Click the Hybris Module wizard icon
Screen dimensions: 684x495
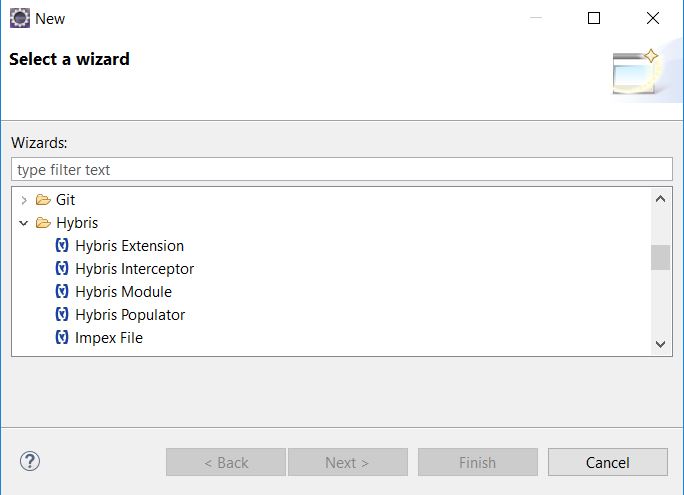[62, 291]
